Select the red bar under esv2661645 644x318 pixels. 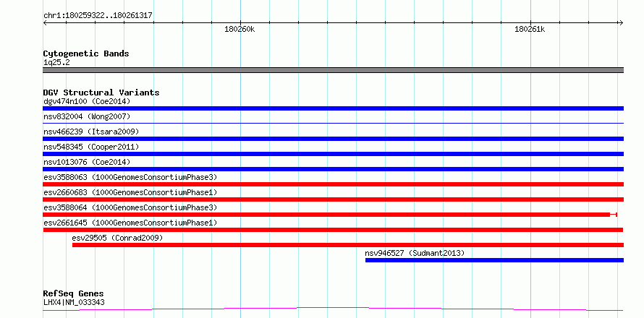(333, 230)
